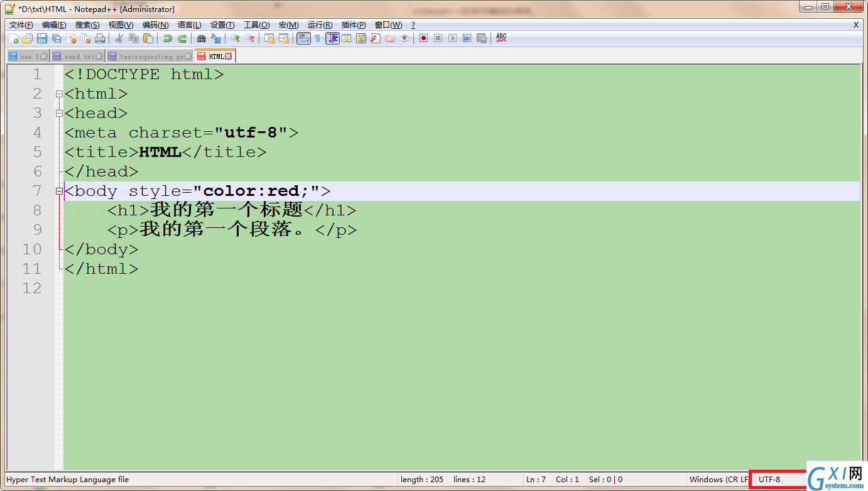868x491 pixels.
Task: Click "Hyper Text Markup Language file" status text
Action: point(67,479)
